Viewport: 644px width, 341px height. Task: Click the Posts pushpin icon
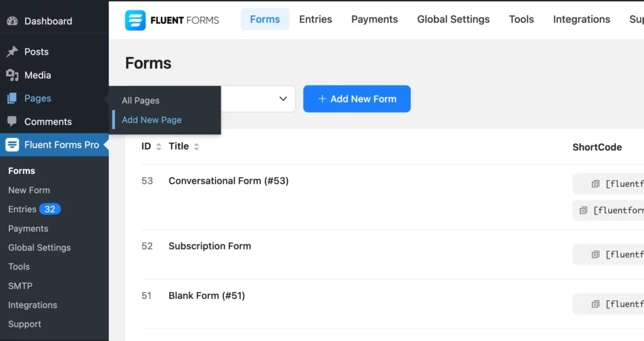[13, 51]
